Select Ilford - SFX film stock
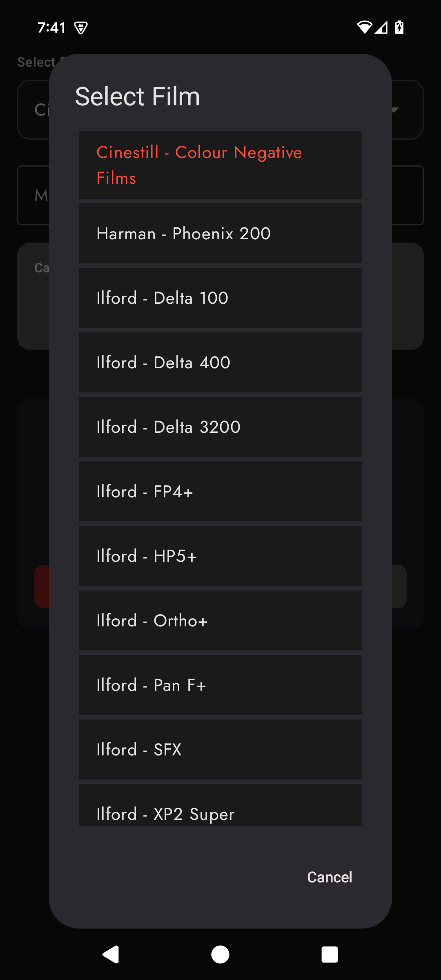Image resolution: width=441 pixels, height=980 pixels. 220,749
